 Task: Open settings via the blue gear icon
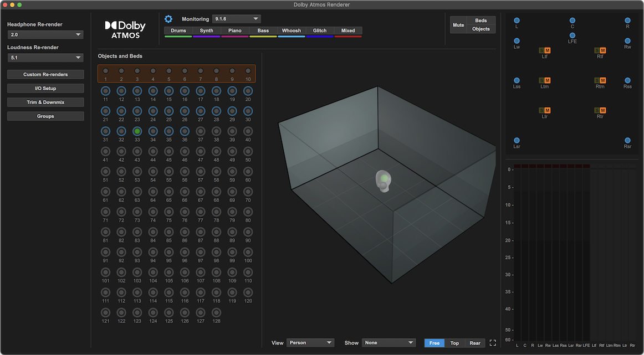(x=168, y=19)
